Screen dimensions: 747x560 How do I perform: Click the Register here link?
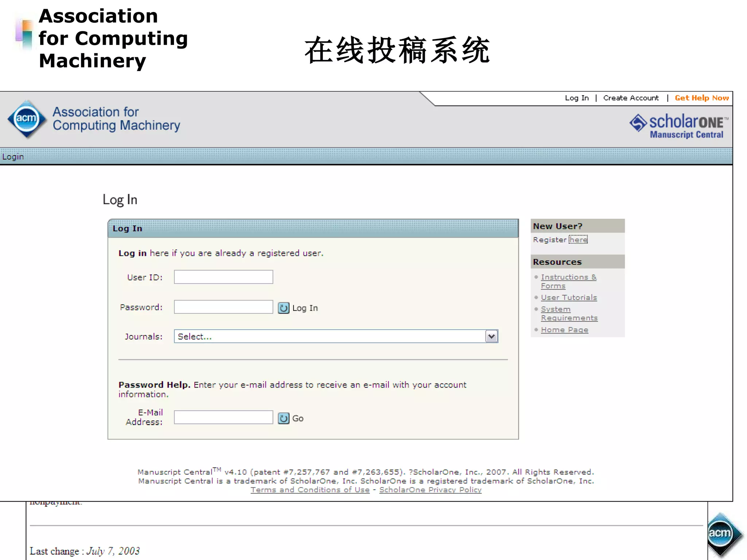click(578, 240)
